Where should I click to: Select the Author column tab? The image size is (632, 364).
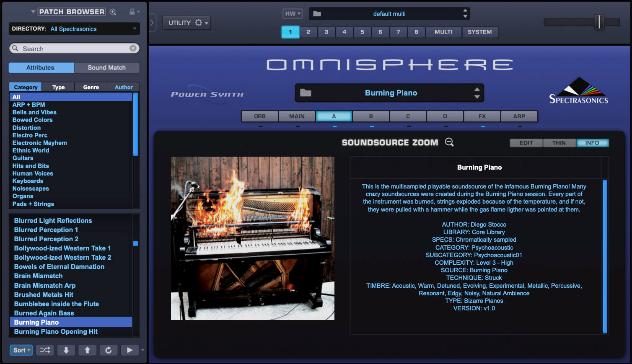pyautogui.click(x=124, y=87)
